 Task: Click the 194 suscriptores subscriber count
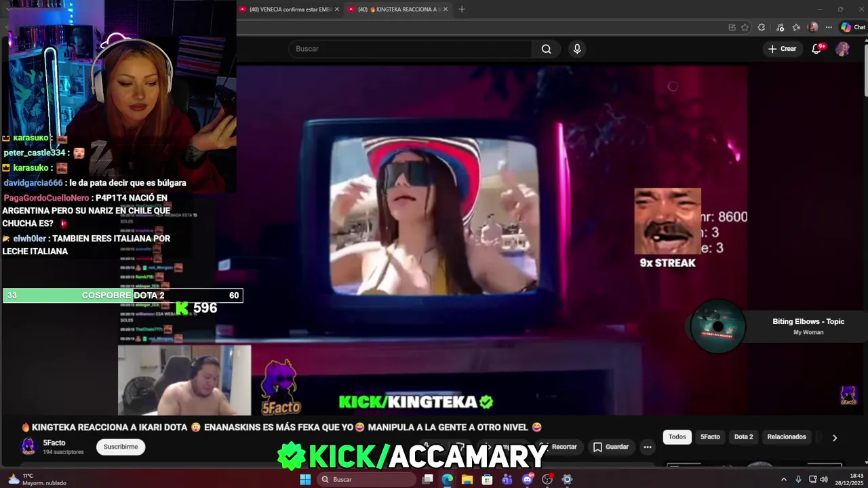pyautogui.click(x=63, y=452)
